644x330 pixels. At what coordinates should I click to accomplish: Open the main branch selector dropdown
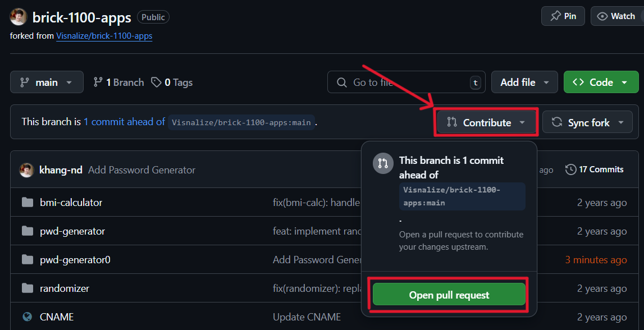coord(47,82)
